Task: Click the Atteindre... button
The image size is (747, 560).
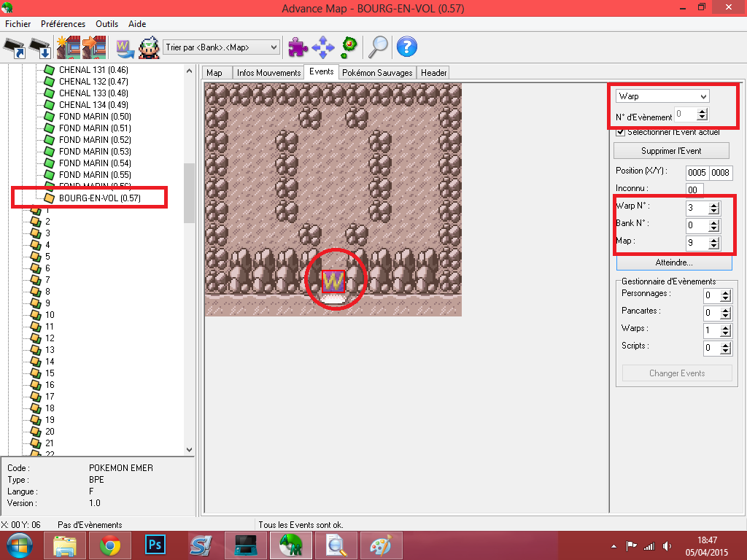Action: (674, 262)
